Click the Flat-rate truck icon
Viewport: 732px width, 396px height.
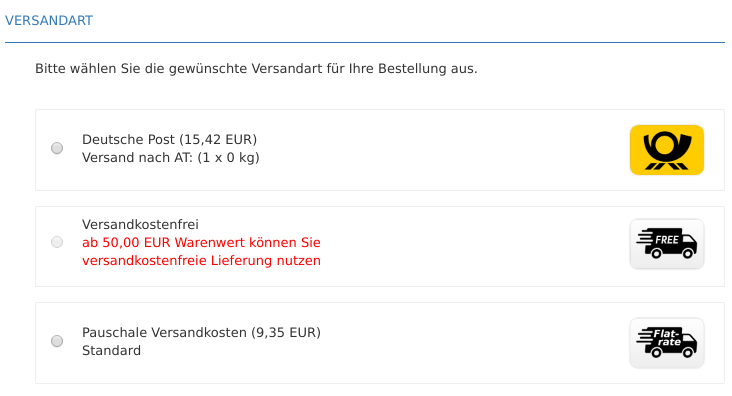tap(667, 343)
